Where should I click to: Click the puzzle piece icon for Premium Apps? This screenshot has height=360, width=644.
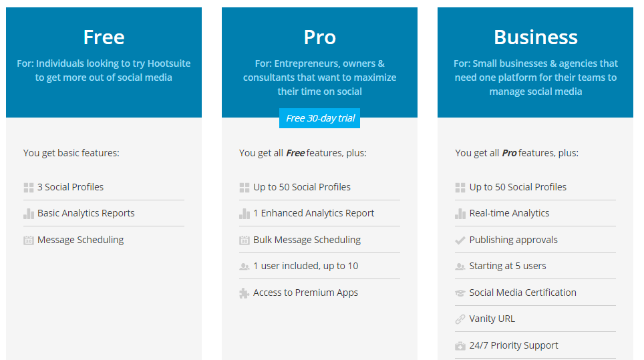pyautogui.click(x=244, y=293)
